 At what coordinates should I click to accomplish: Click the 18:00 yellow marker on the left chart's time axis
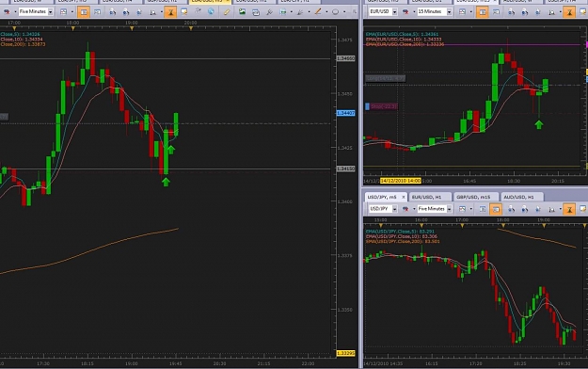pyautogui.click(x=72, y=28)
